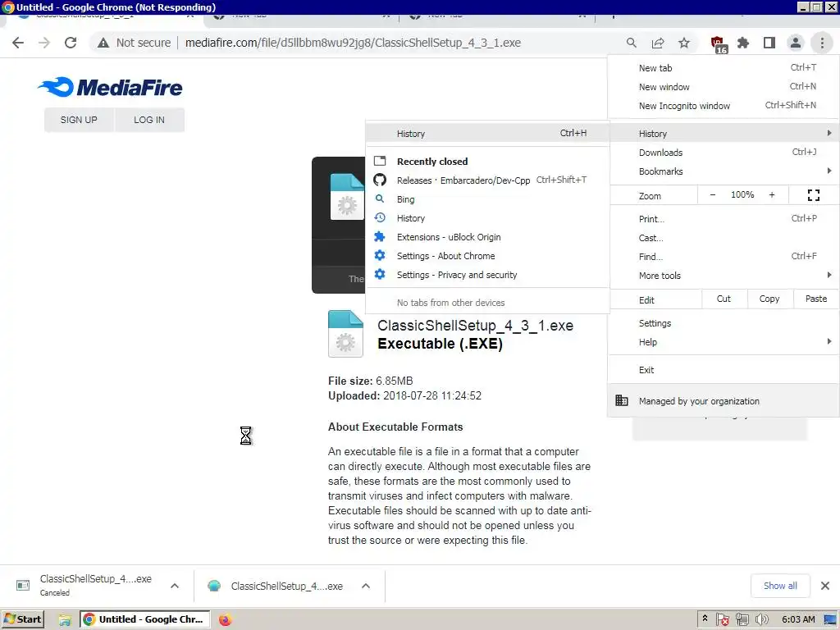Open Downloads from Chrome menu

point(724,153)
